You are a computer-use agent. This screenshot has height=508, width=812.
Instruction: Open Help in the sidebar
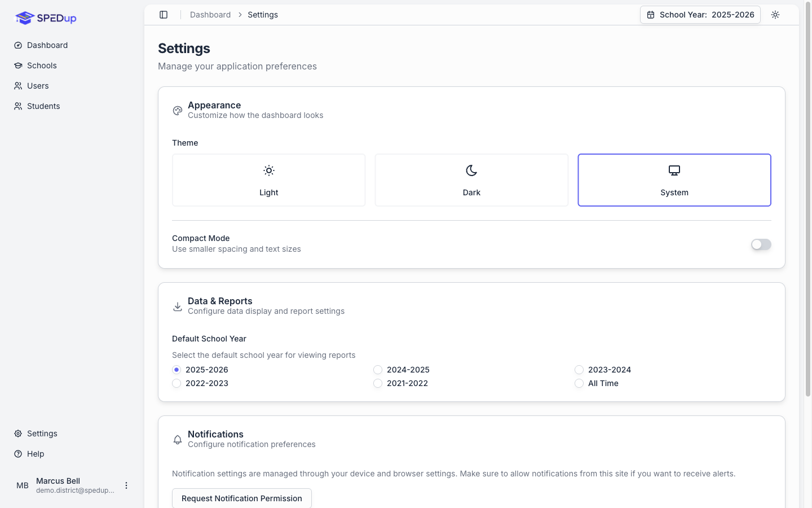pyautogui.click(x=72, y=454)
